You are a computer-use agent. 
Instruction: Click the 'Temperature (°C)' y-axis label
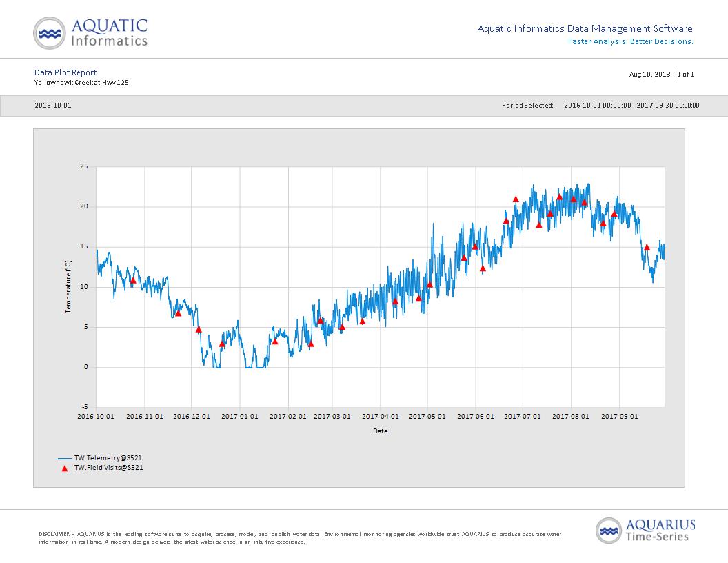(x=68, y=286)
